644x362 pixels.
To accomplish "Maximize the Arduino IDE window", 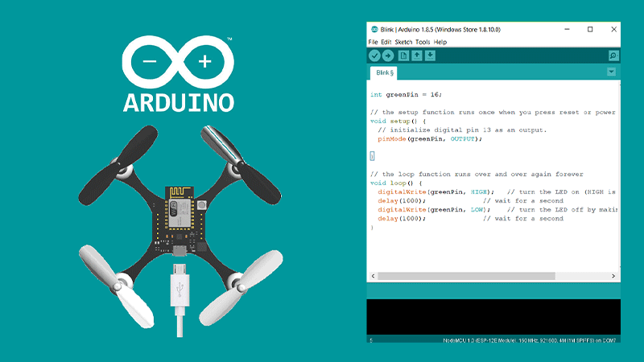I will (590, 30).
